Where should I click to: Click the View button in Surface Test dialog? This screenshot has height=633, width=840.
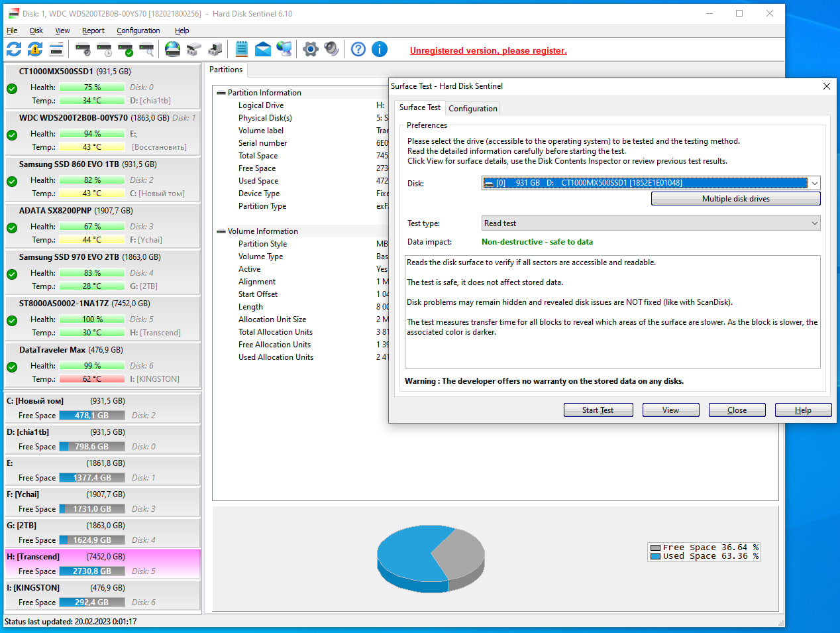[x=670, y=410]
